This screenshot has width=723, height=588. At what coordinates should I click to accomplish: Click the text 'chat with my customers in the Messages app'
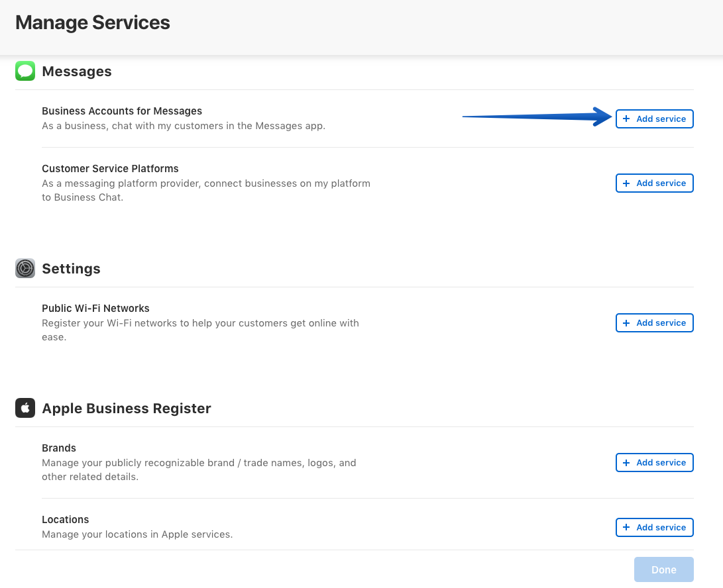click(217, 126)
